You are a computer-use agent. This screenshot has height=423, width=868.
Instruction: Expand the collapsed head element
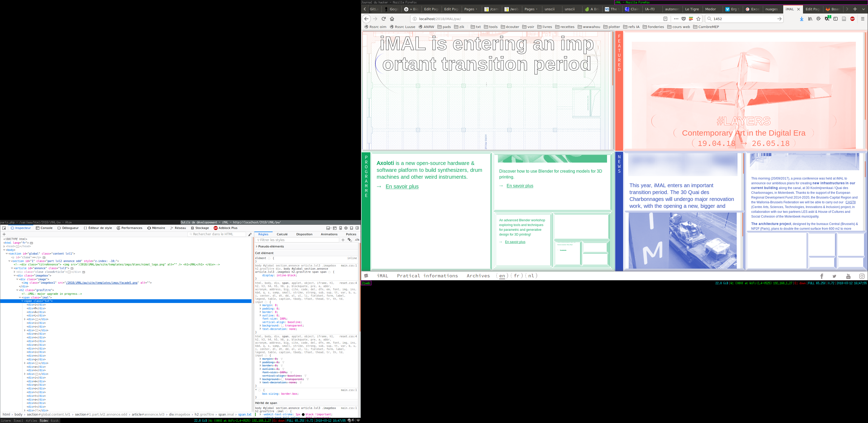pyautogui.click(x=4, y=247)
